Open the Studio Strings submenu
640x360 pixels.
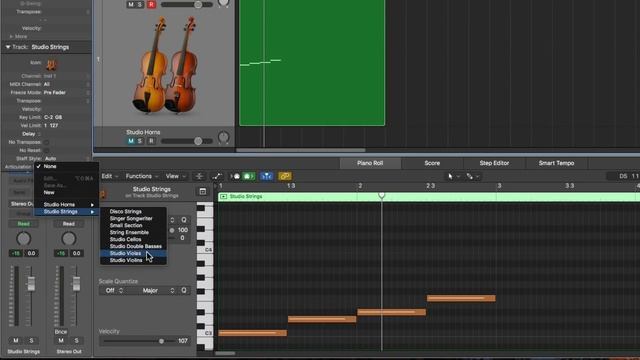67,212
